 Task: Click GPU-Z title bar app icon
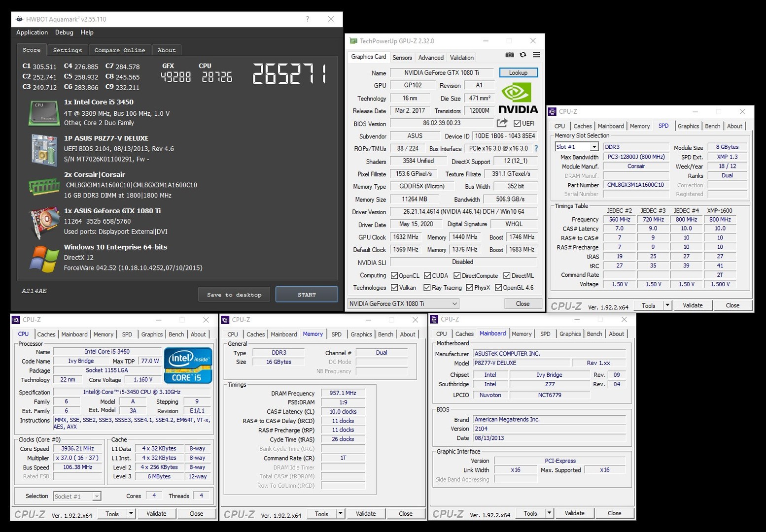pyautogui.click(x=353, y=41)
